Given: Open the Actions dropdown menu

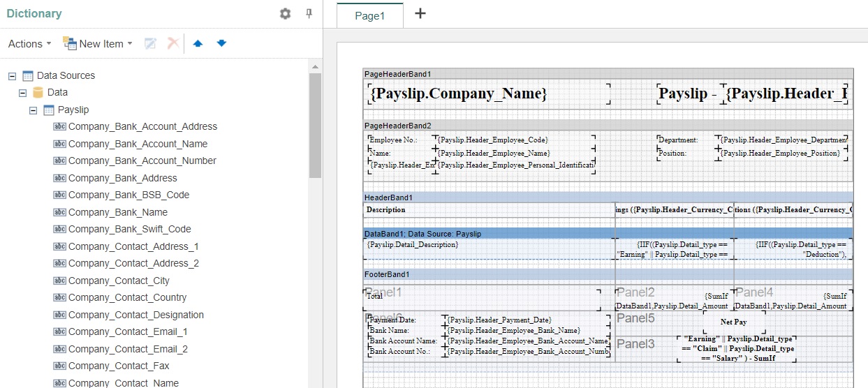Looking at the screenshot, I should coord(30,43).
